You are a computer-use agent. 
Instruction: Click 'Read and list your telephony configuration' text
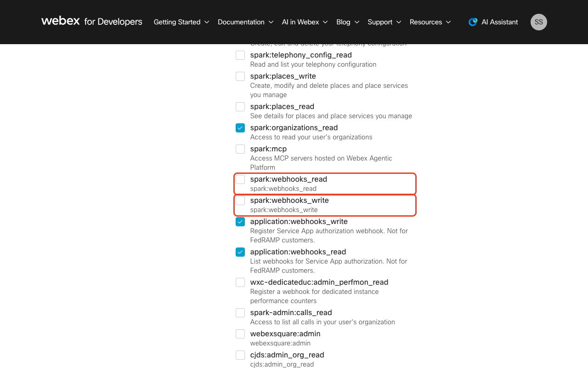coord(313,64)
